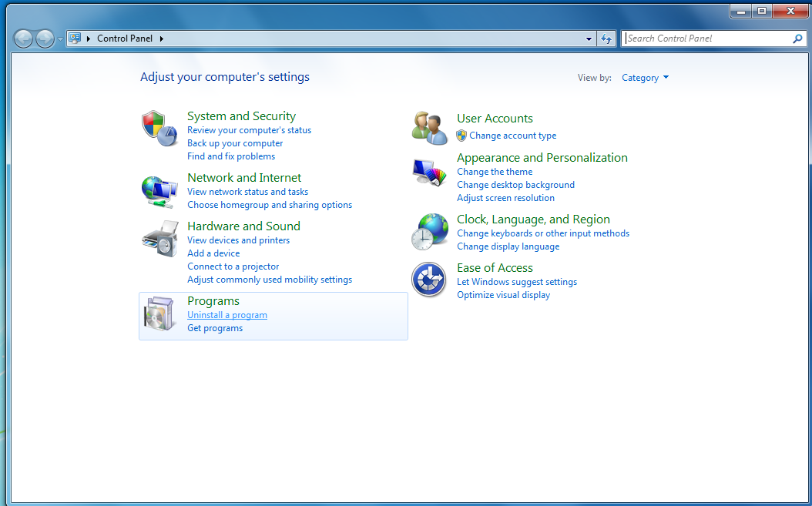Click Connect to a projector
The width and height of the screenshot is (812, 506).
tap(233, 266)
